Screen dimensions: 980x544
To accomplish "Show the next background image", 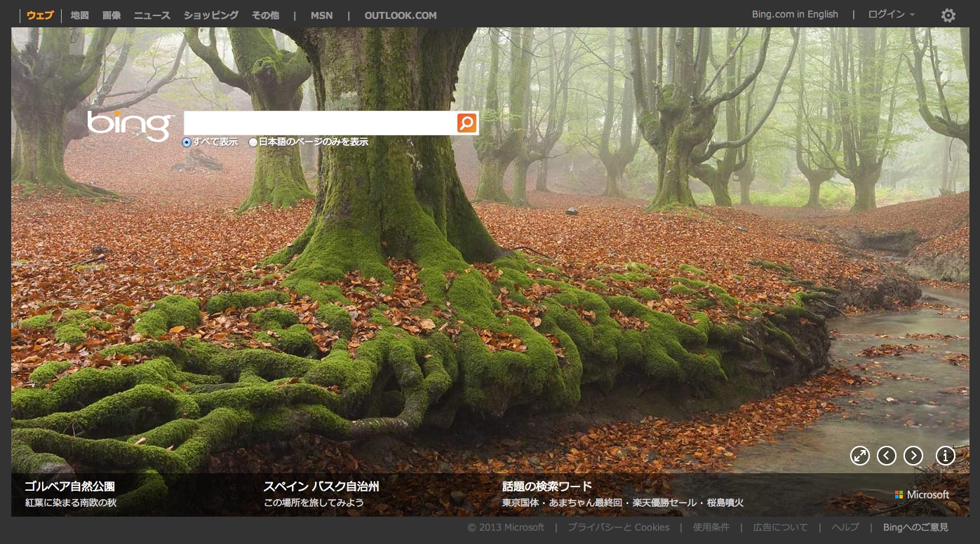I will [x=913, y=456].
